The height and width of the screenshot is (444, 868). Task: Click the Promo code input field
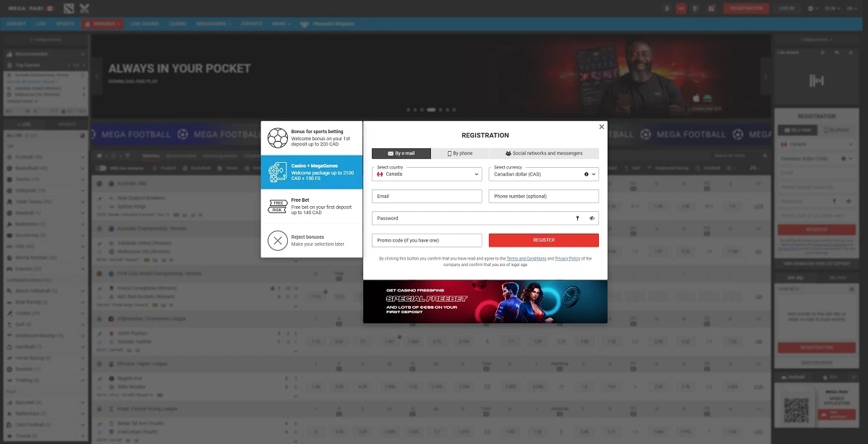(427, 240)
